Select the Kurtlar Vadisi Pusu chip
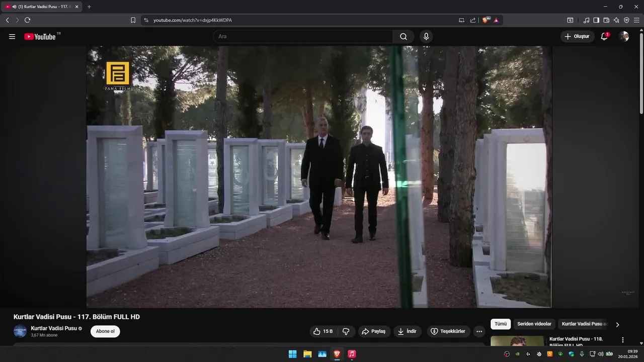The width and height of the screenshot is (644, 362). click(x=585, y=324)
